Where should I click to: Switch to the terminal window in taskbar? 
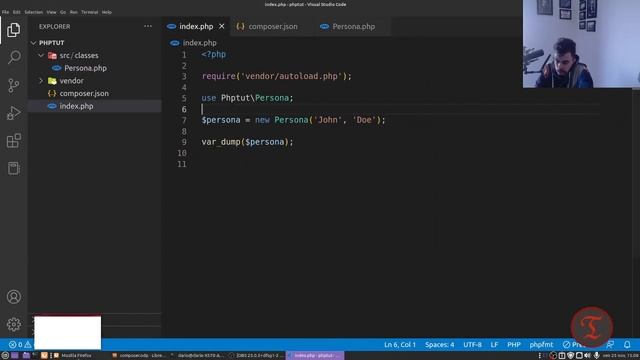coord(198,356)
